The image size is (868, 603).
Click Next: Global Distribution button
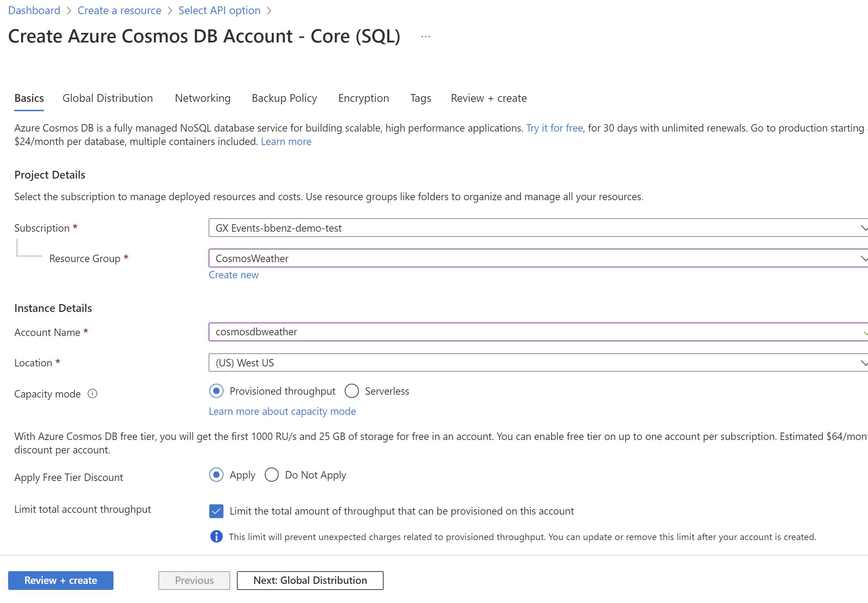click(310, 580)
